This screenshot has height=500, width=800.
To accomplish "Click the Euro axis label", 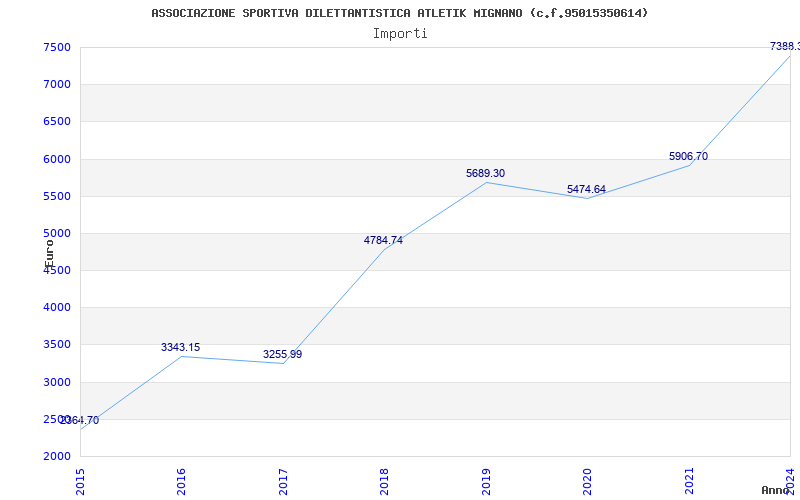I will point(49,254).
